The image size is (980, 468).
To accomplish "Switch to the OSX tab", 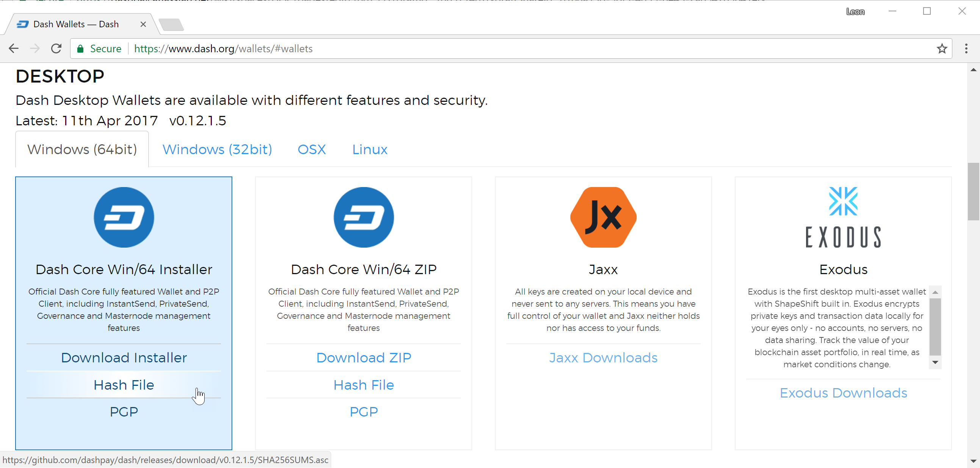I will (x=312, y=150).
